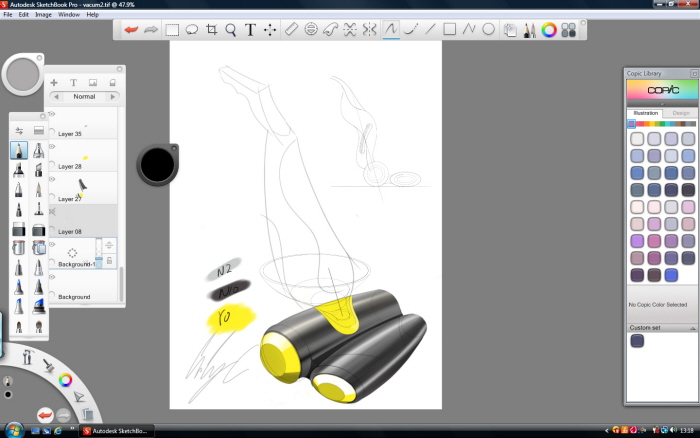Toggle the Ruler tool
This screenshot has height=438, width=700.
point(291,29)
